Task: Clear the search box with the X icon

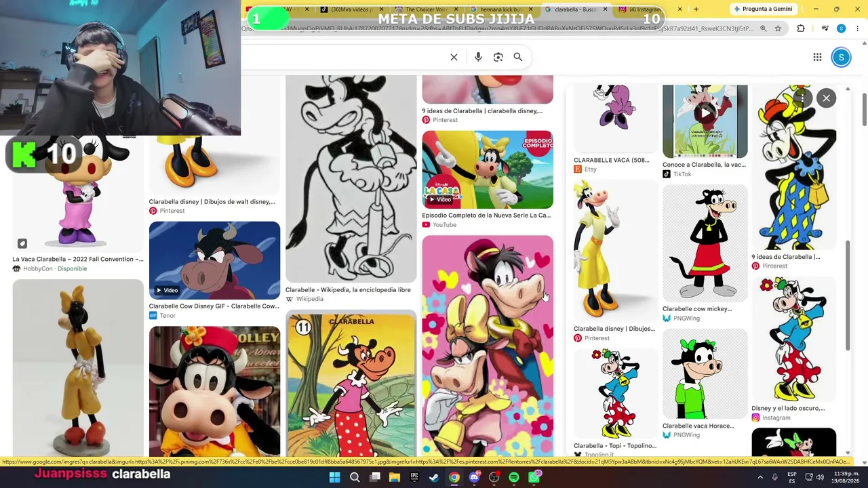Action: 454,57
